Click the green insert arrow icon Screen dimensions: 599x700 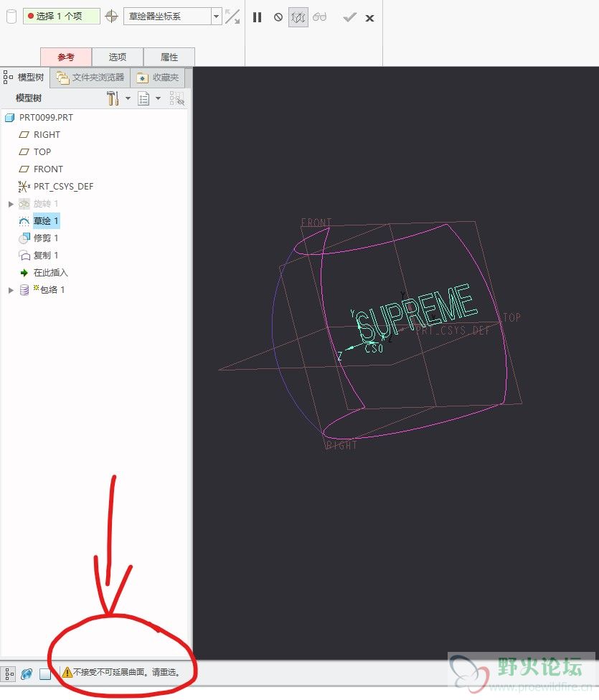(x=24, y=273)
